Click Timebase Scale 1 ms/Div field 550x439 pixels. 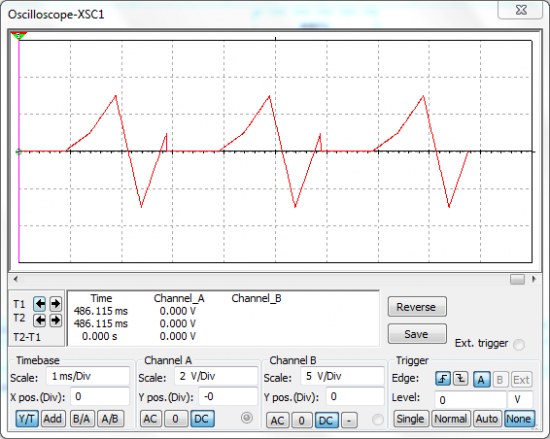pyautogui.click(x=88, y=376)
